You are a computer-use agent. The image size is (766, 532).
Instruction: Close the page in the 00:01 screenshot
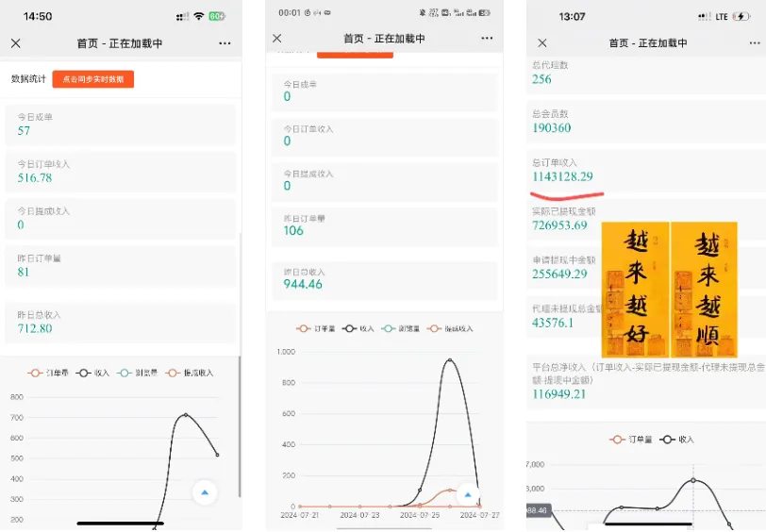[277, 39]
